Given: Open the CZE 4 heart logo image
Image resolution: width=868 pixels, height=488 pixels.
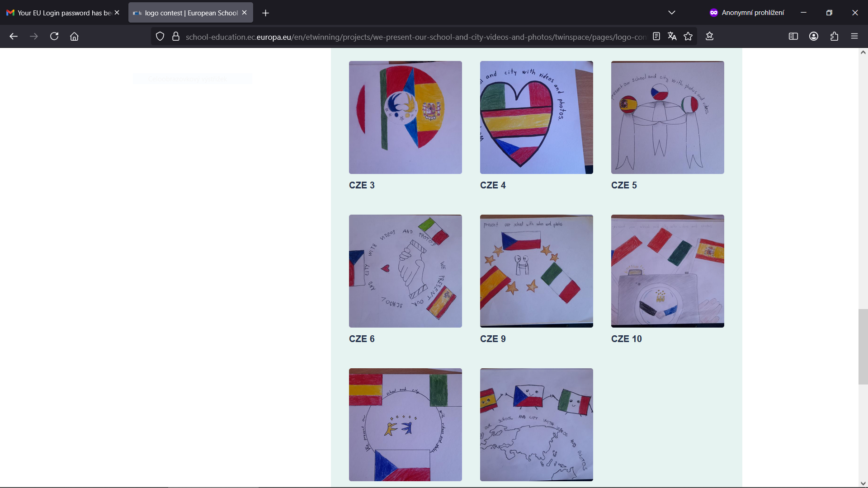Looking at the screenshot, I should click(536, 117).
